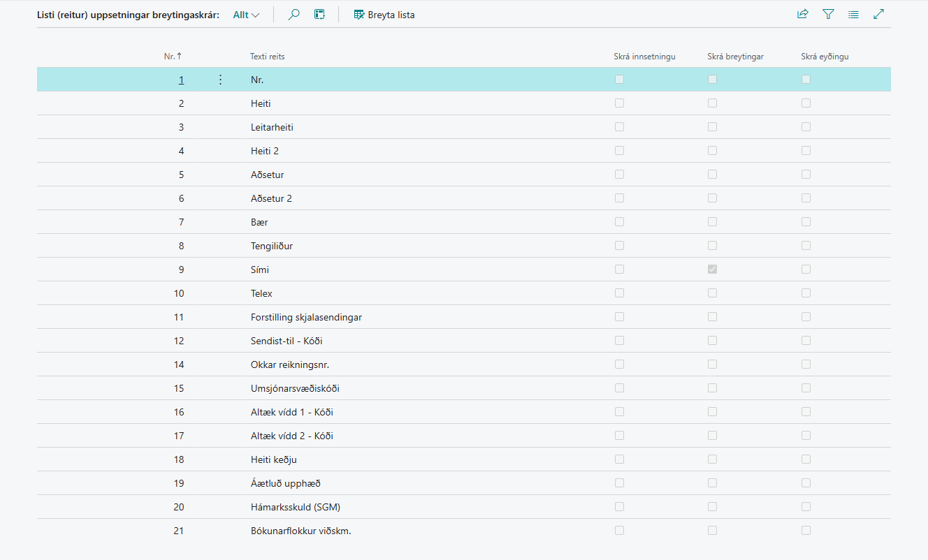The image size is (928, 560).
Task: Check Skrá innsetningu for Heiti
Action: [x=619, y=103]
